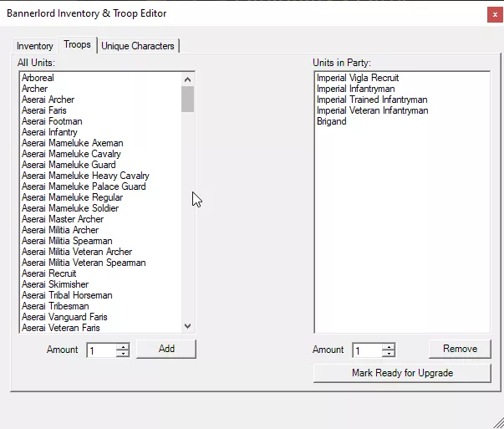Screen dimensions: 504x429
Task: Select Imperial Veteran Infantryman in party
Action: click(402, 110)
